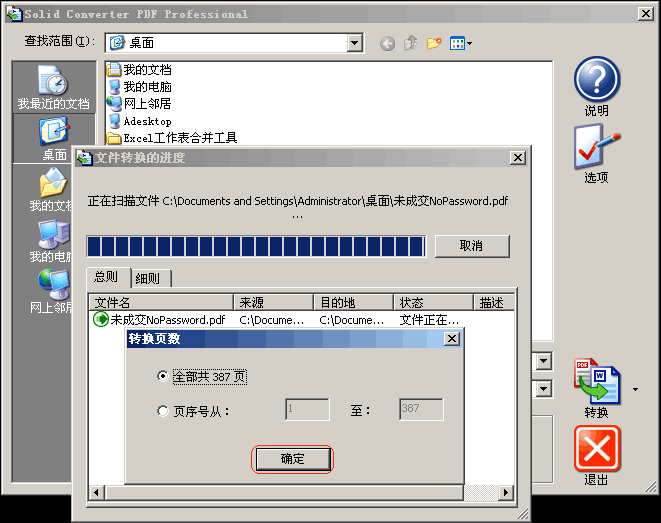661x523 pixels.
Task: Select Adesktop in the file list
Action: (x=147, y=121)
